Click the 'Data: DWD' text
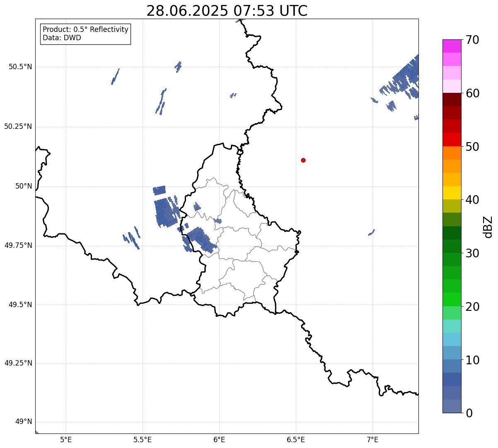498x448 pixels. click(x=62, y=38)
